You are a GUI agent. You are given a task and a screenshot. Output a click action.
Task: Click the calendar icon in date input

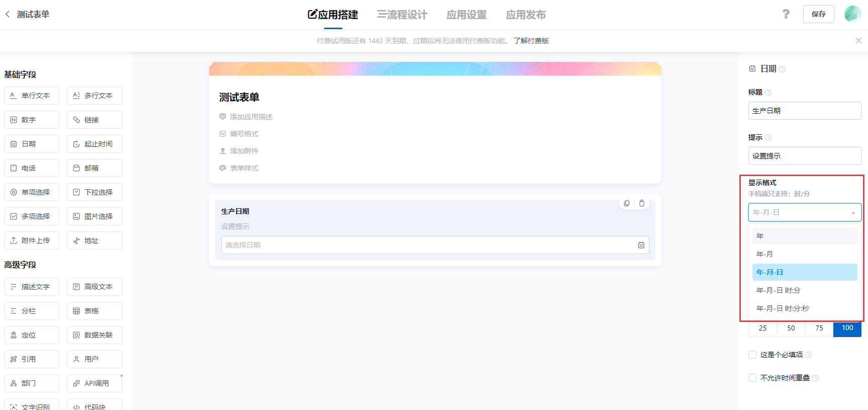click(x=641, y=245)
